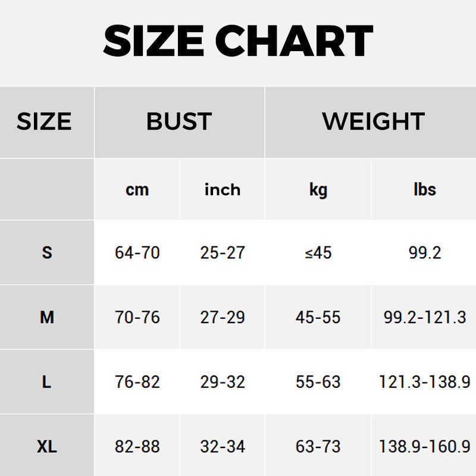Select the SIZE column header
The image size is (476, 476).
(x=44, y=121)
